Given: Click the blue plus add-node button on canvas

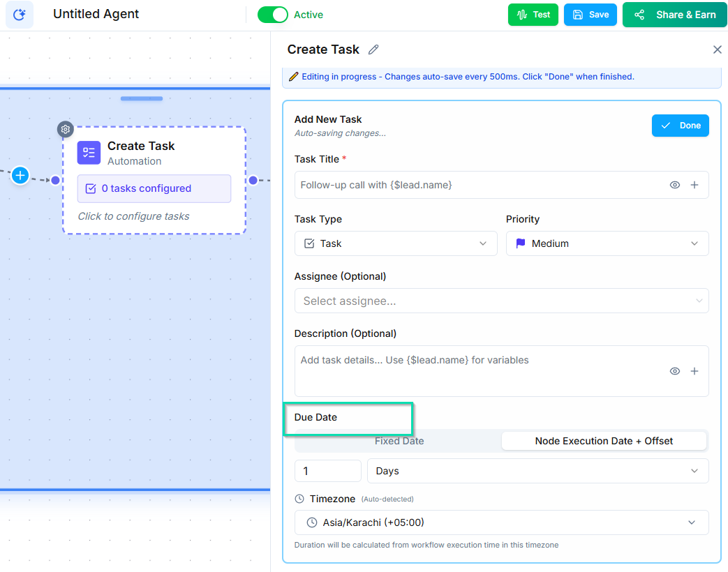Looking at the screenshot, I should 20,176.
